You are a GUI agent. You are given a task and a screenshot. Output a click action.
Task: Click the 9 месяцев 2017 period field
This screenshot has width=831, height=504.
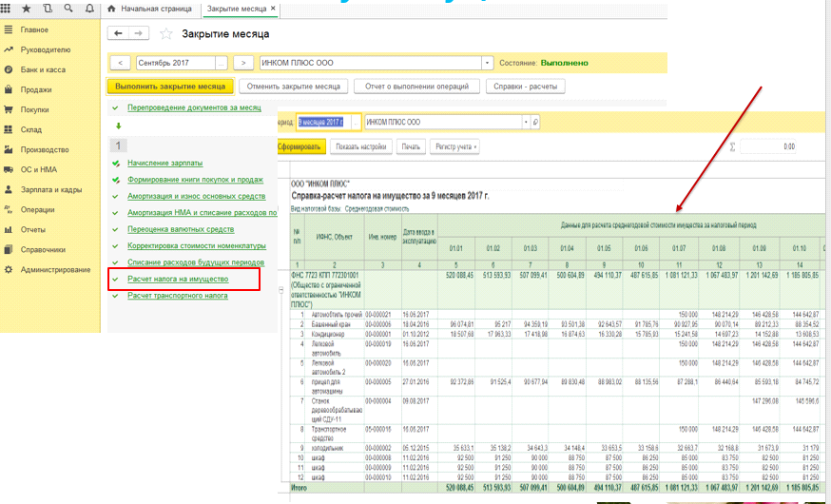[323, 122]
